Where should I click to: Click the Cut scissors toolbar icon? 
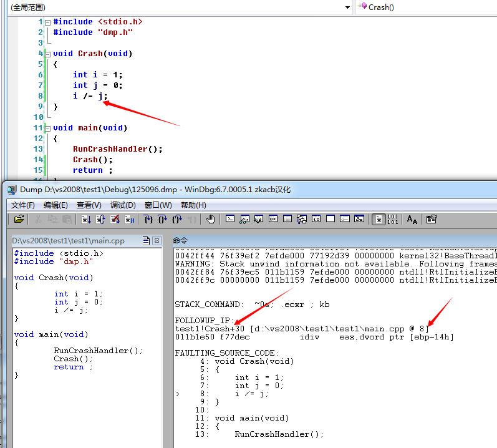click(x=39, y=219)
